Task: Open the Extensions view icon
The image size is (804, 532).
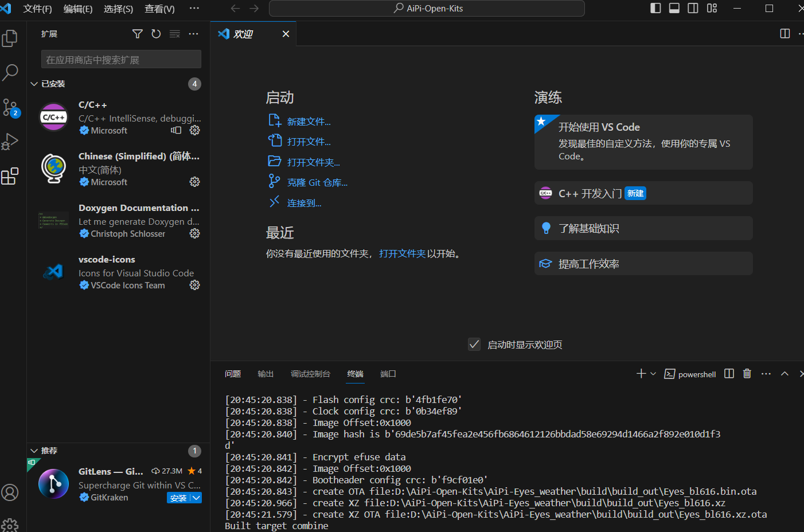Action: point(10,176)
